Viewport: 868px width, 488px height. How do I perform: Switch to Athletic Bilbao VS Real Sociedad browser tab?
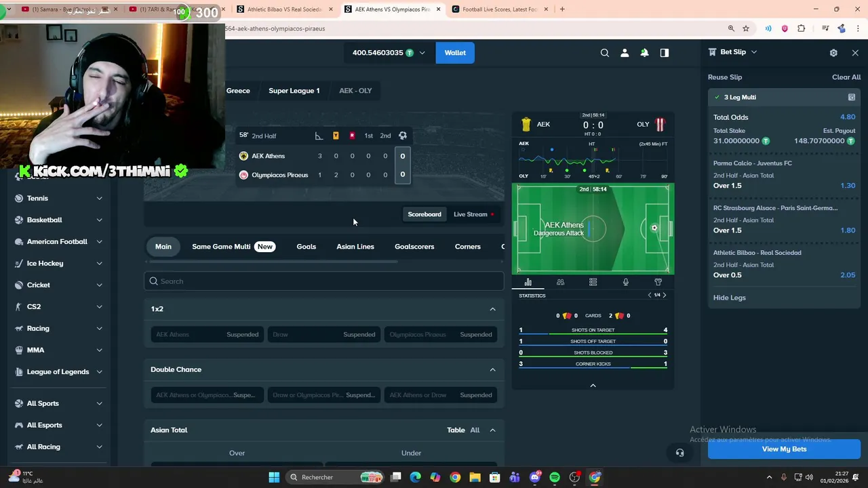[284, 9]
